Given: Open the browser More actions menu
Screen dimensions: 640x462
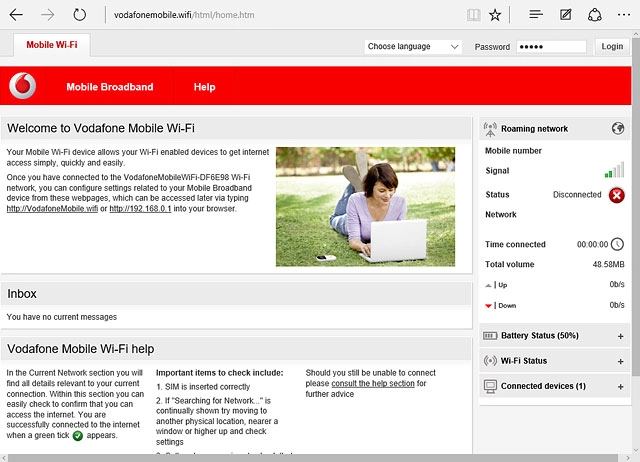Looking at the screenshot, I should pos(625,15).
